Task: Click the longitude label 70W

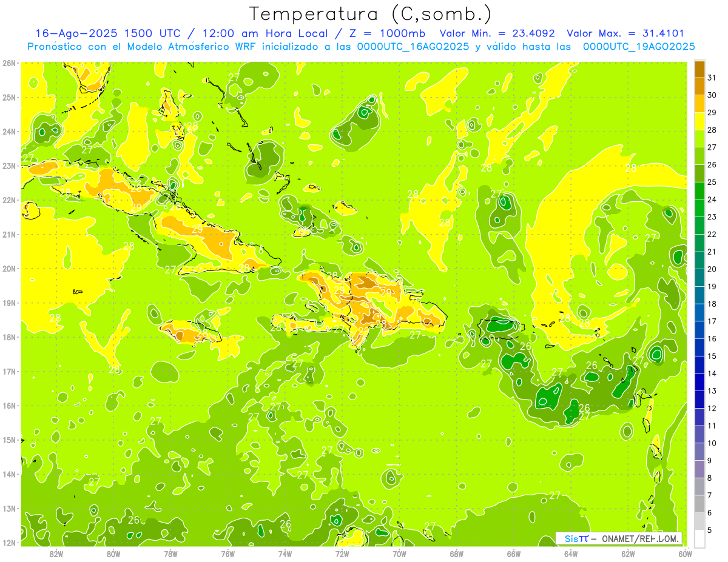Action: [399, 554]
